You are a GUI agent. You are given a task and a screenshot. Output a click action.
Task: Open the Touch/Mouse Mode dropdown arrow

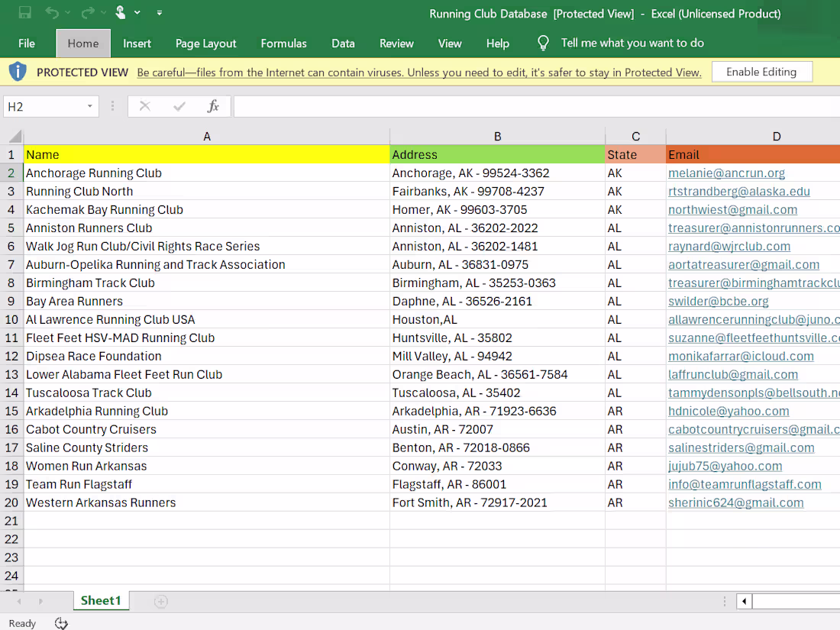point(137,13)
